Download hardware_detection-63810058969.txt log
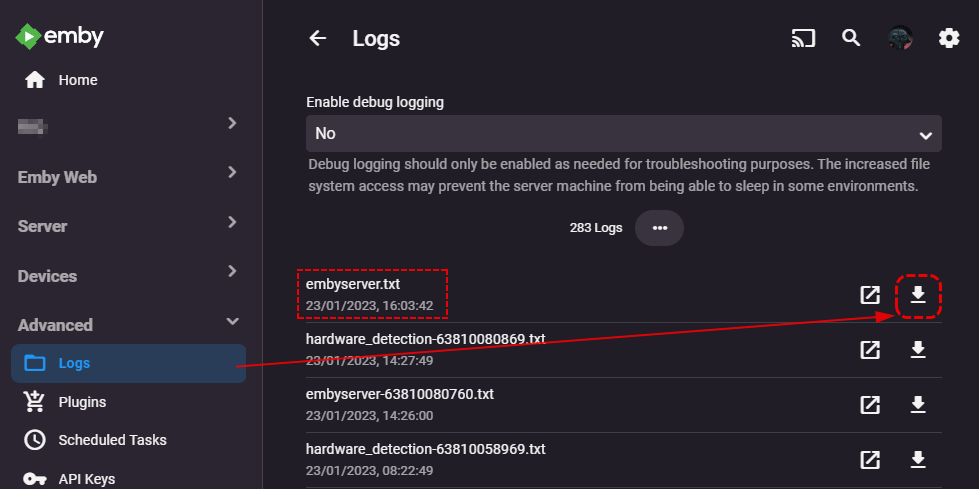The image size is (979, 489). [918, 460]
